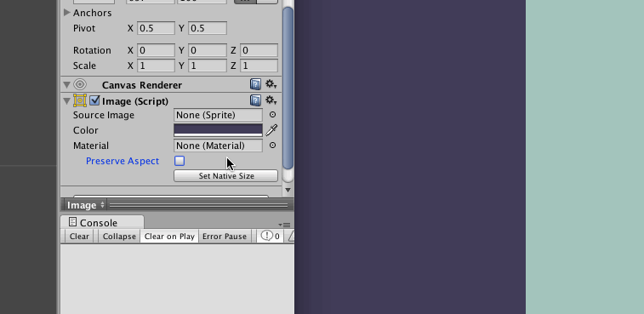
Task: Edit the Pivot X field
Action: (x=156, y=28)
